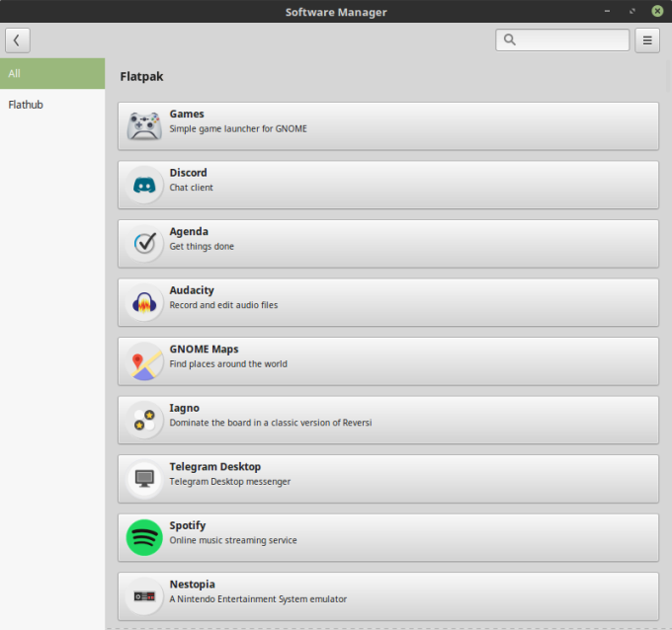
Task: Open the hamburger menu button
Action: coord(647,40)
